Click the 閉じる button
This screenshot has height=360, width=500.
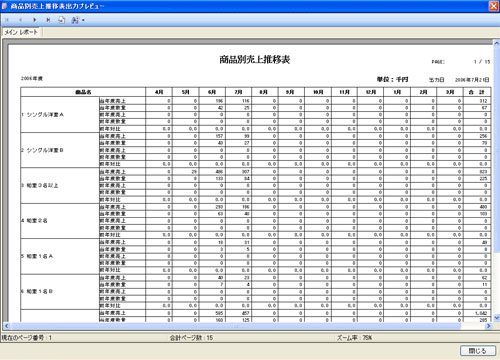pos(478,351)
